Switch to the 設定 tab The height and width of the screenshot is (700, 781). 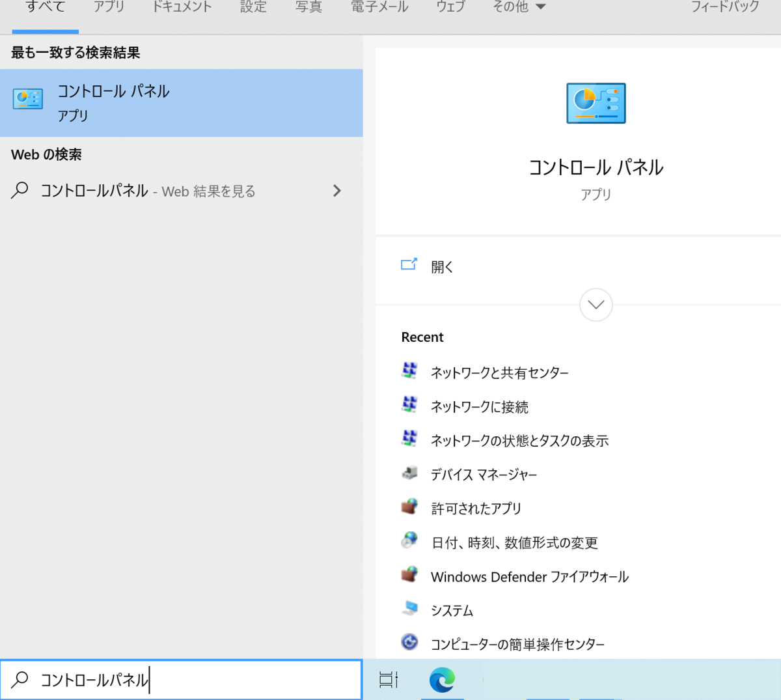click(x=253, y=7)
